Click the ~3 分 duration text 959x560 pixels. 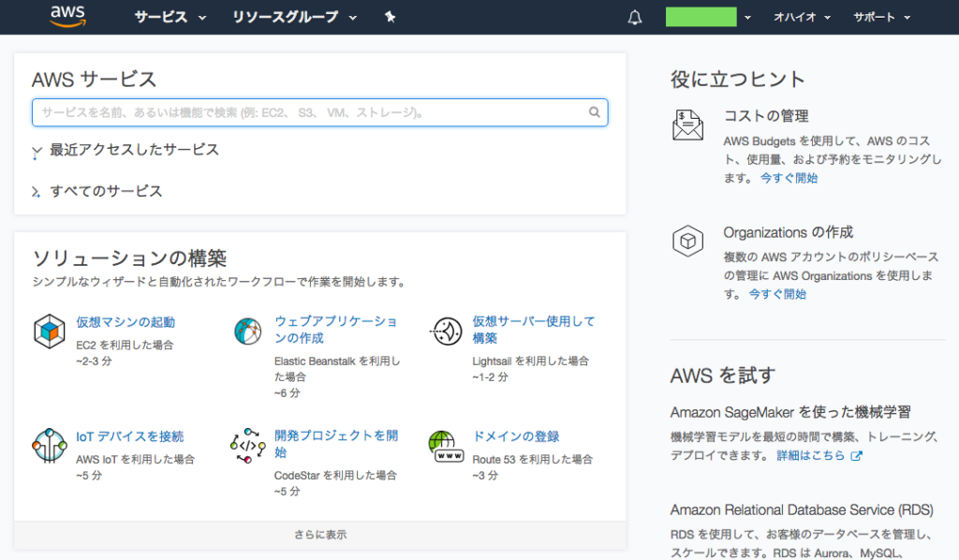pyautogui.click(x=485, y=475)
